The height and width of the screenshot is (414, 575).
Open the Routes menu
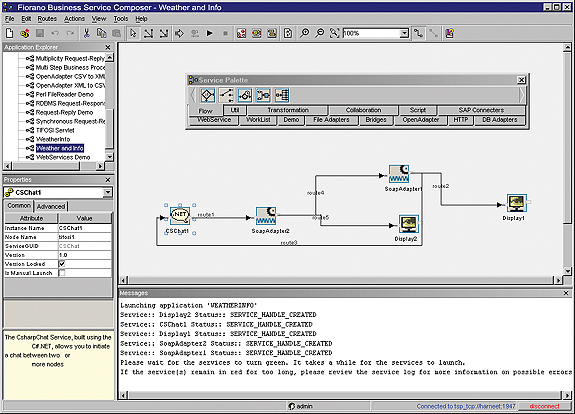tap(47, 19)
